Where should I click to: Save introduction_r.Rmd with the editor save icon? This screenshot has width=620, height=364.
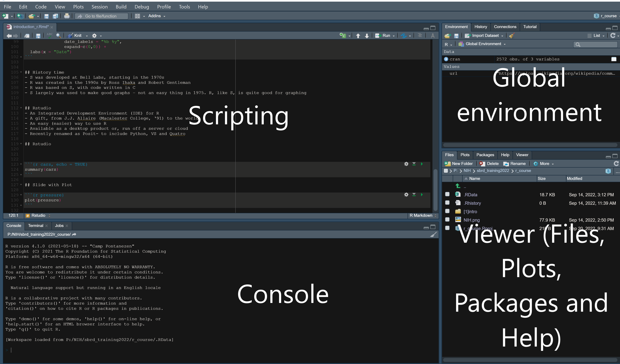[x=38, y=36]
